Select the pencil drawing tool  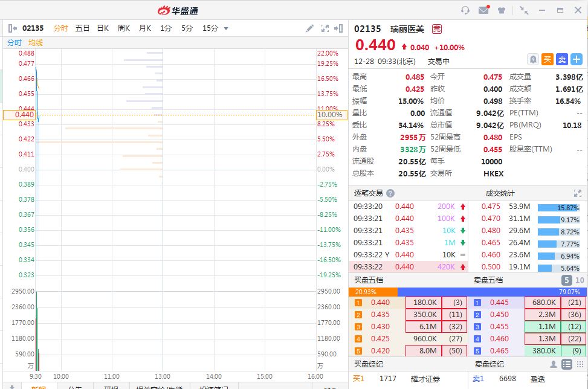pyautogui.click(x=309, y=28)
